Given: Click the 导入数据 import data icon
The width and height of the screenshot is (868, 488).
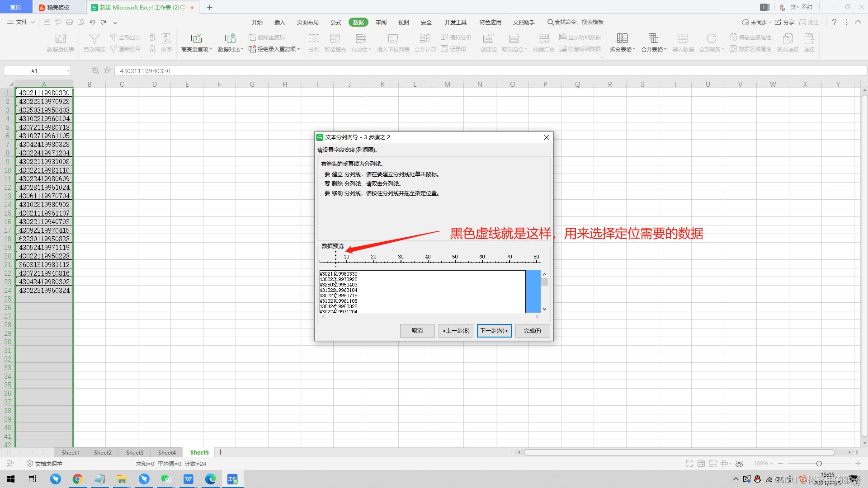Looking at the screenshot, I should click(683, 43).
